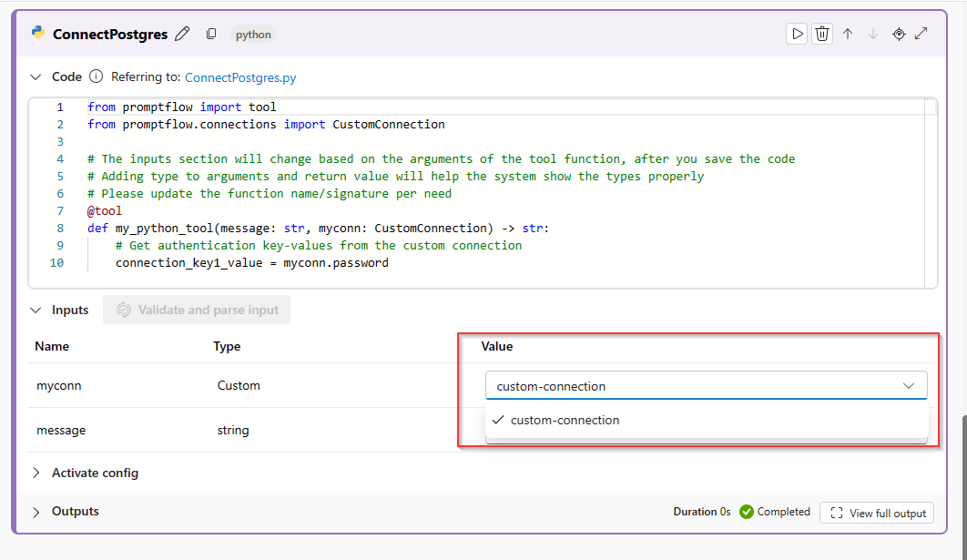Viewport: 967px width, 560px height.
Task: Click code line 1 importing tool
Action: [182, 107]
